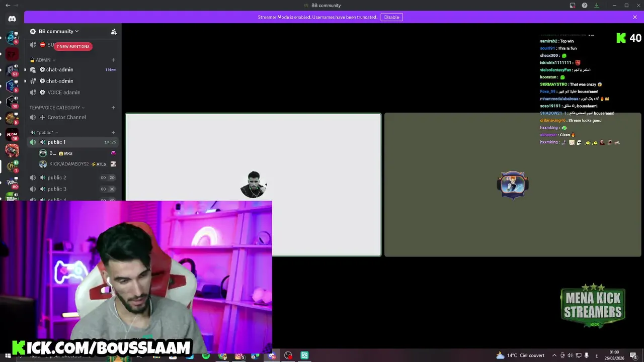The height and width of the screenshot is (362, 644).
Task: Go back using the title bar arrow
Action: (8, 6)
